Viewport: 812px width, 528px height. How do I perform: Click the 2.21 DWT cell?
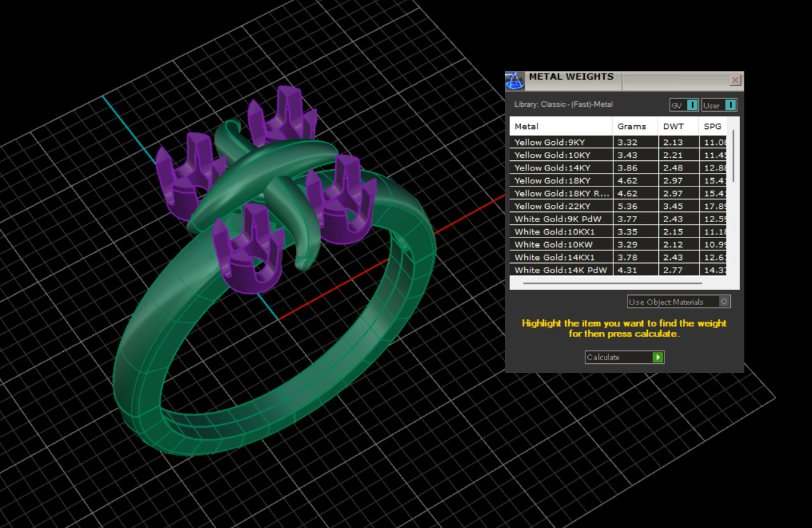pyautogui.click(x=678, y=155)
